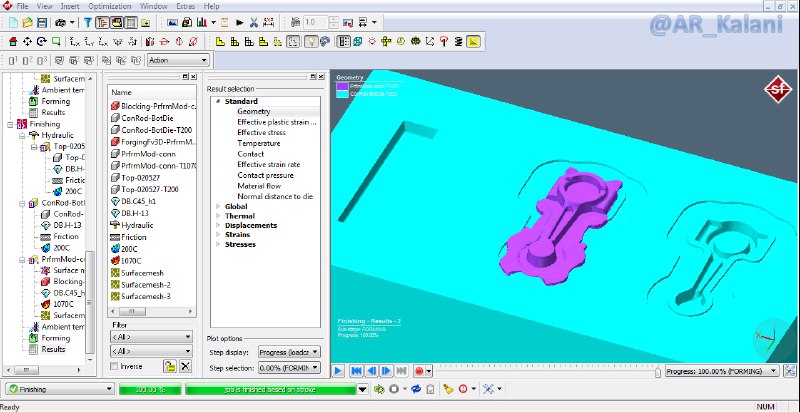This screenshot has width=800, height=412.
Task: Open the View menu
Action: click(44, 6)
